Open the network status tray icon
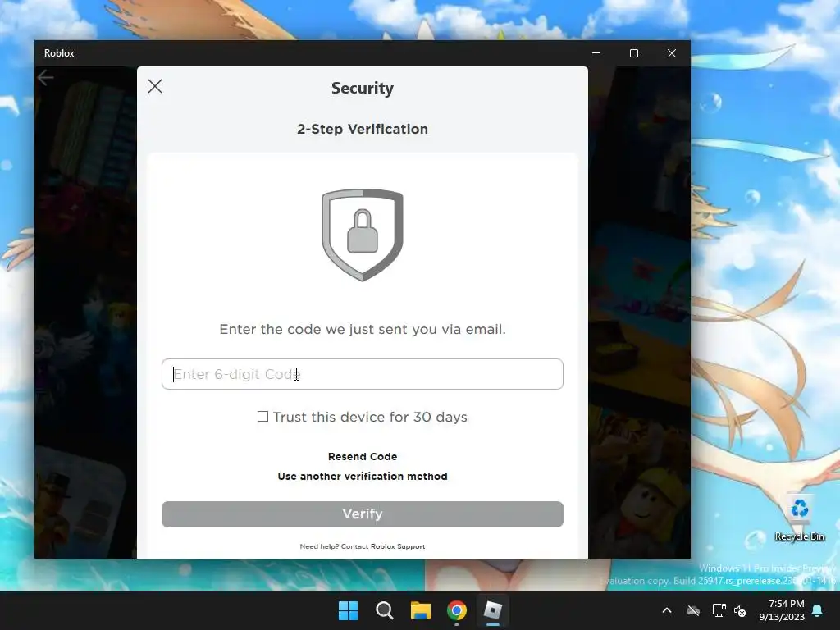840x630 pixels. point(719,610)
